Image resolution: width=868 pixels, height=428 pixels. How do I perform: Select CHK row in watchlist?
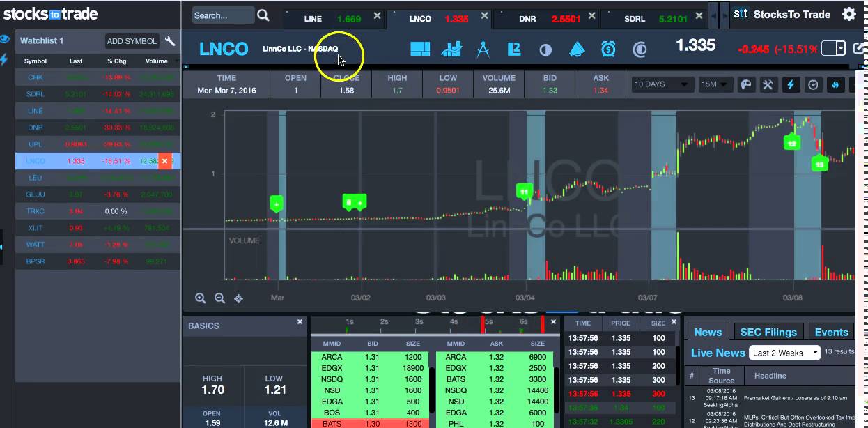[x=98, y=77]
